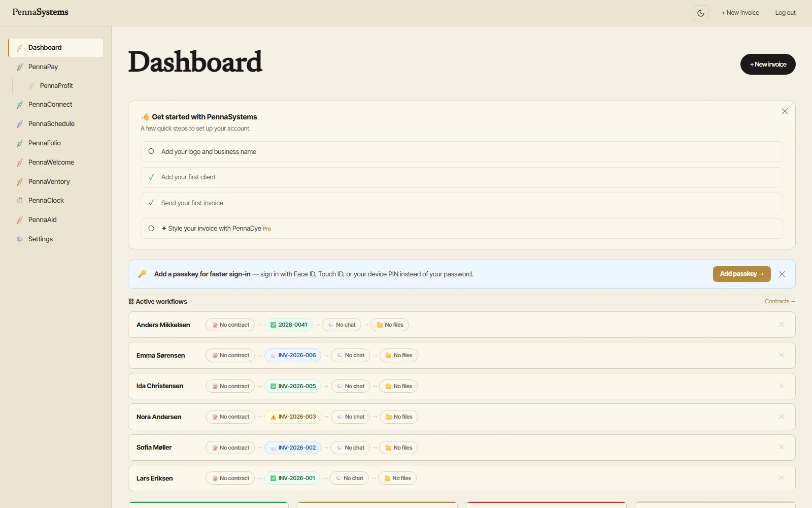Screen dimensions: 812x508
Task: Open Dashboard in the sidebar
Action: [x=56, y=48]
